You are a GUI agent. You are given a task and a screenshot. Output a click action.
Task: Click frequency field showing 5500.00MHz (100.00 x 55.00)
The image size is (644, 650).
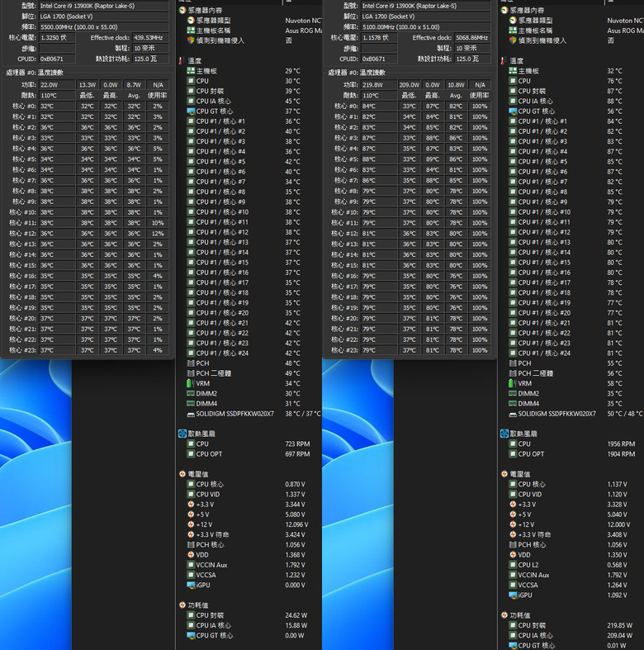[x=103, y=27]
